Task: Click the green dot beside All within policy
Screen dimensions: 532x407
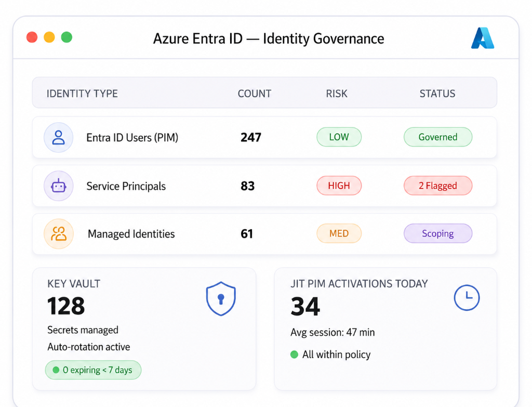Action: tap(294, 355)
